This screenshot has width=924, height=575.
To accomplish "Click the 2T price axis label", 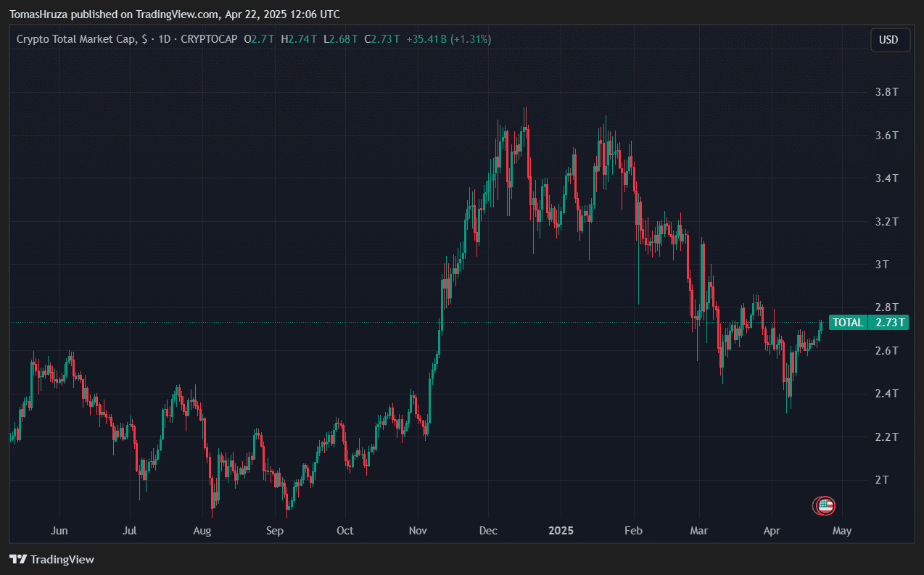I will [882, 480].
